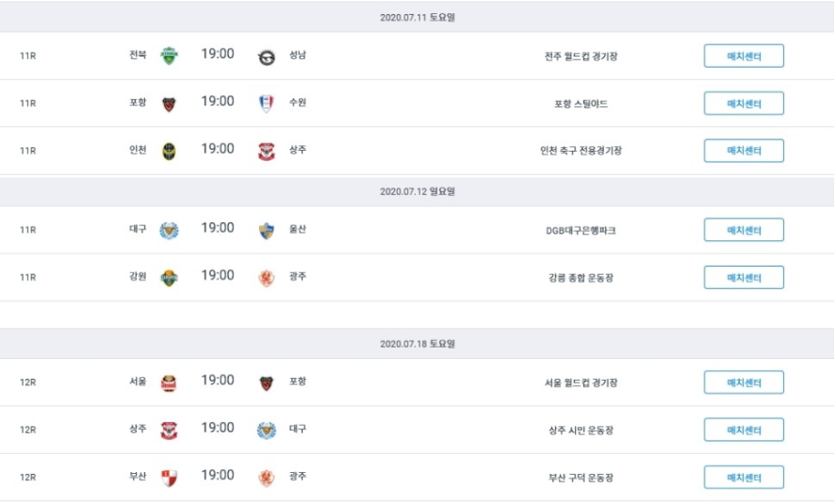Click 대구 logo in 대구 vs 울산 match
The width and height of the screenshot is (836, 504).
169,231
